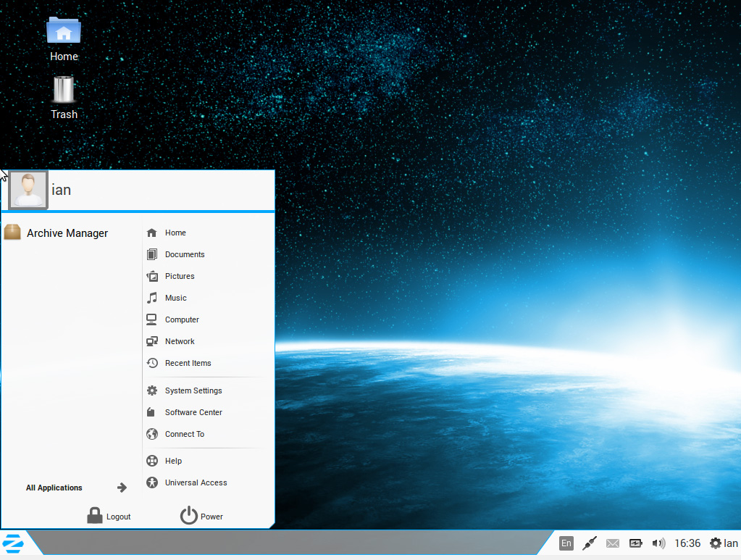The width and height of the screenshot is (741, 560).
Task: Click the battery indicator tray icon
Action: pos(635,543)
